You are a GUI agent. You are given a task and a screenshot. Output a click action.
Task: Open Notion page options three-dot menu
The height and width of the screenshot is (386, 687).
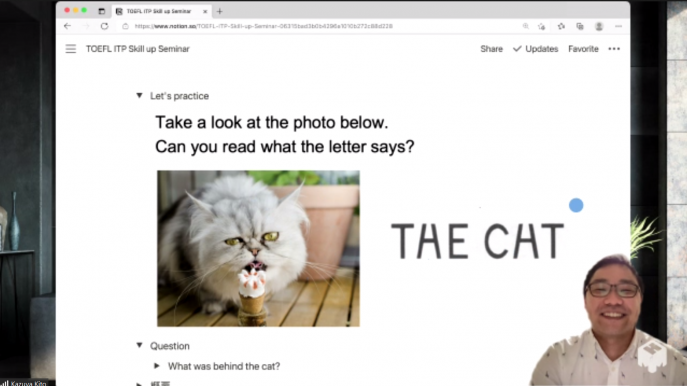[614, 49]
